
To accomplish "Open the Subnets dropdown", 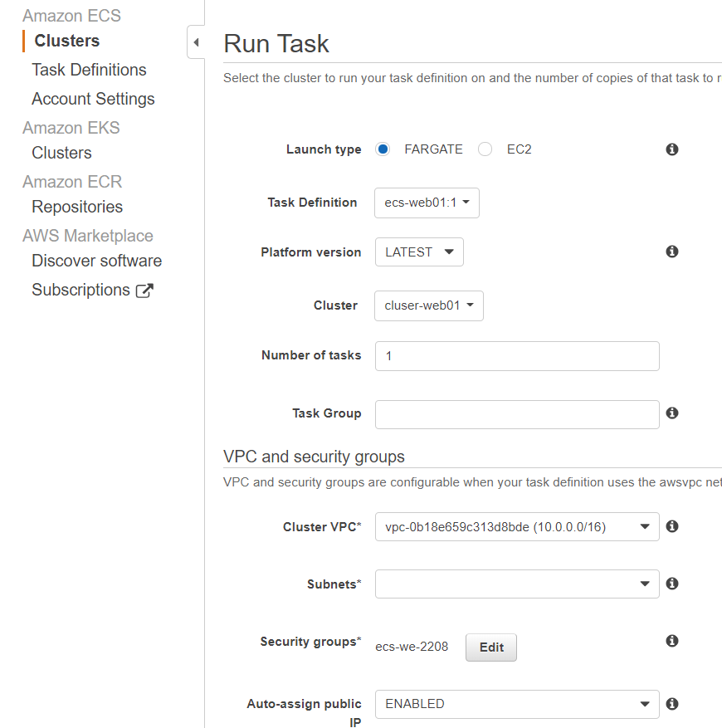I will coord(517,584).
